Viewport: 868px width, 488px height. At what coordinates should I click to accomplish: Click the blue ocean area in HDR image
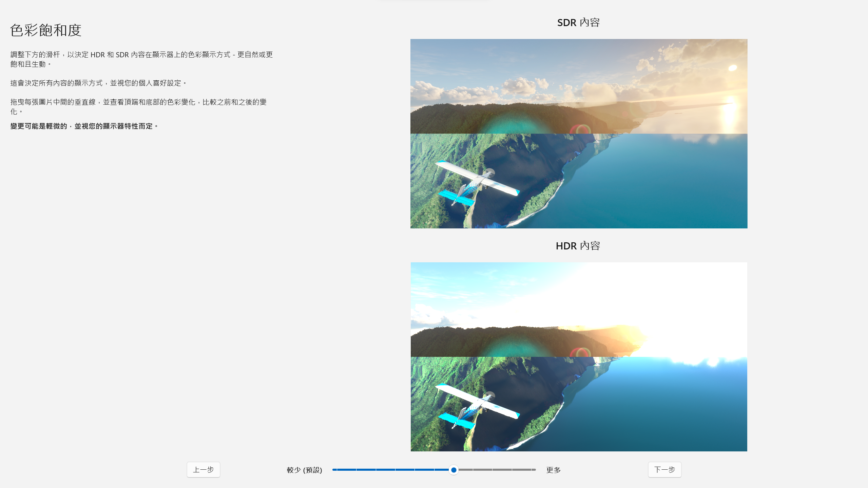tap(661, 407)
